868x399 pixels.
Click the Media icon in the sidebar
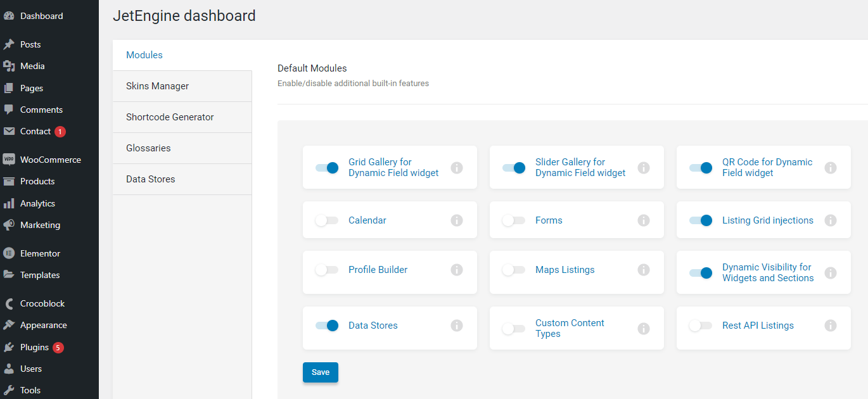click(x=9, y=66)
